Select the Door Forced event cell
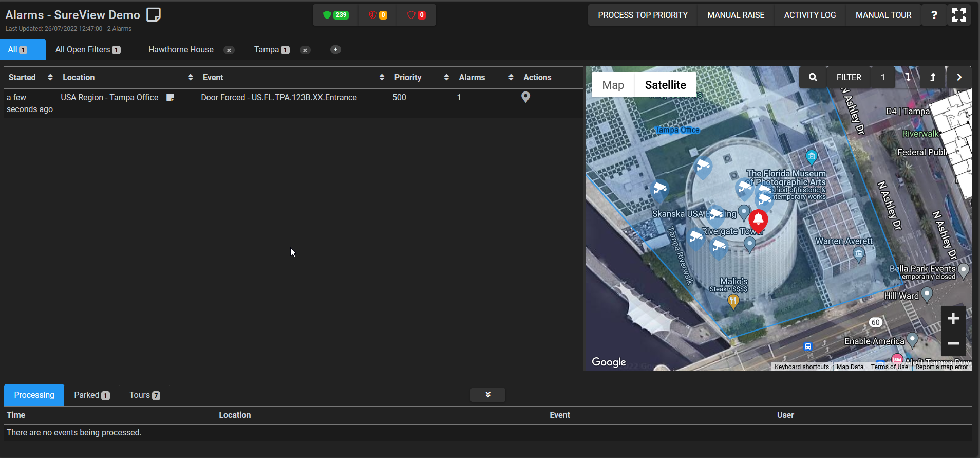 click(279, 97)
